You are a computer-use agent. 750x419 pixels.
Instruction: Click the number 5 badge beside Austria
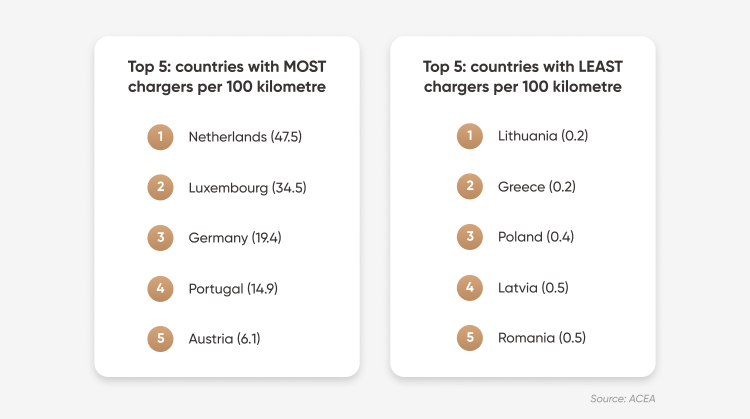pos(160,339)
